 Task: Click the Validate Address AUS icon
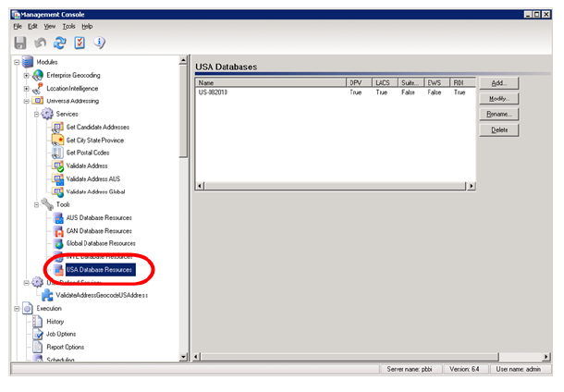click(57, 178)
